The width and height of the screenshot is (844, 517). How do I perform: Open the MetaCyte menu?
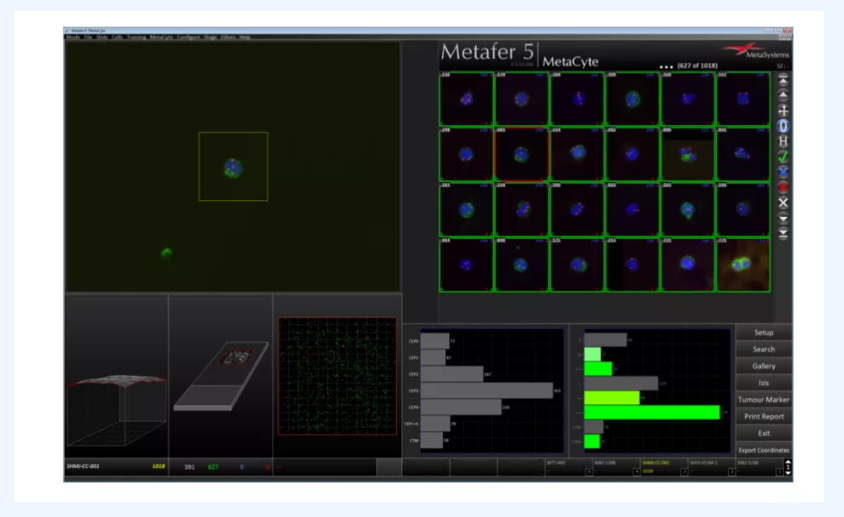(161, 37)
